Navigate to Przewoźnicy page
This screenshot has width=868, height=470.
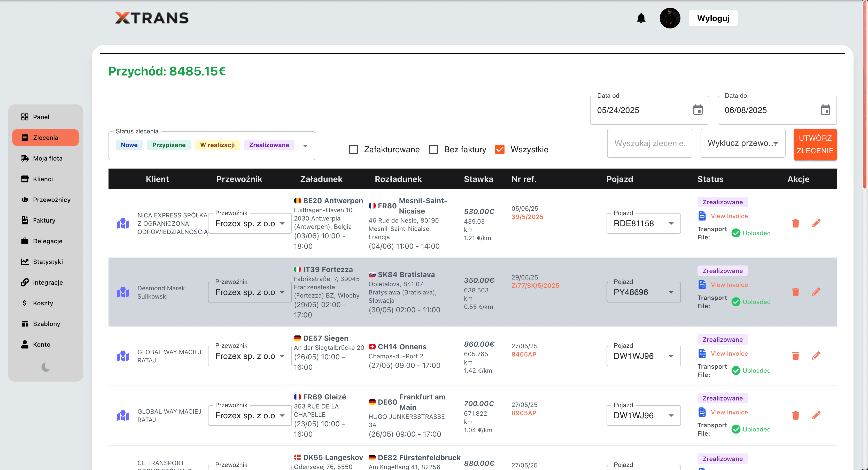[x=45, y=200]
